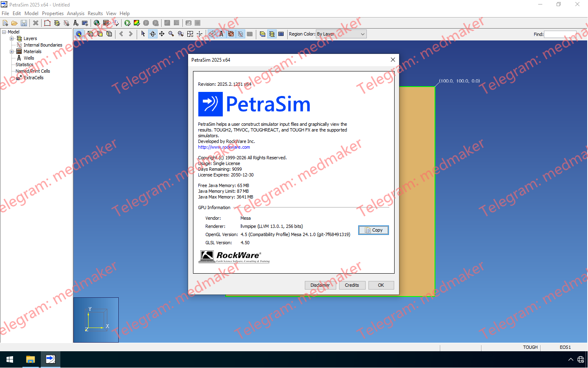Expand the Materials node in model tree
588x368 pixels.
(11, 51)
